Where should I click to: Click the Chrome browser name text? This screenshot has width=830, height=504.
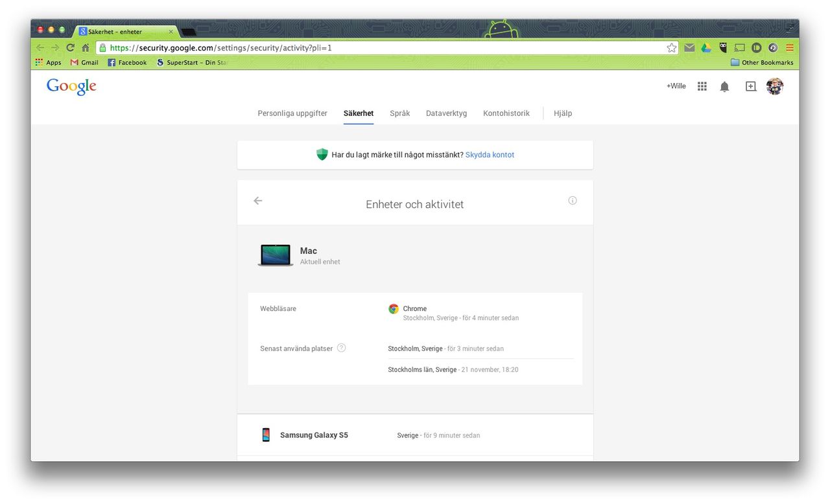[x=415, y=309]
